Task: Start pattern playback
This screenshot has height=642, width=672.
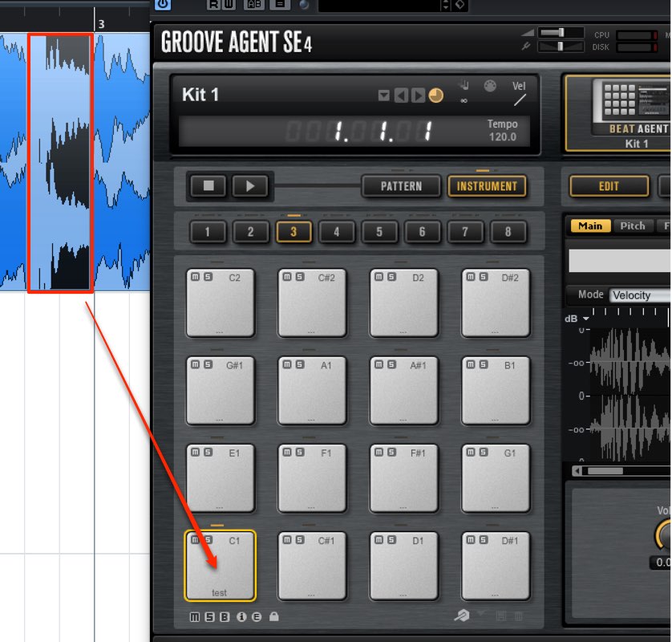Action: [x=250, y=185]
